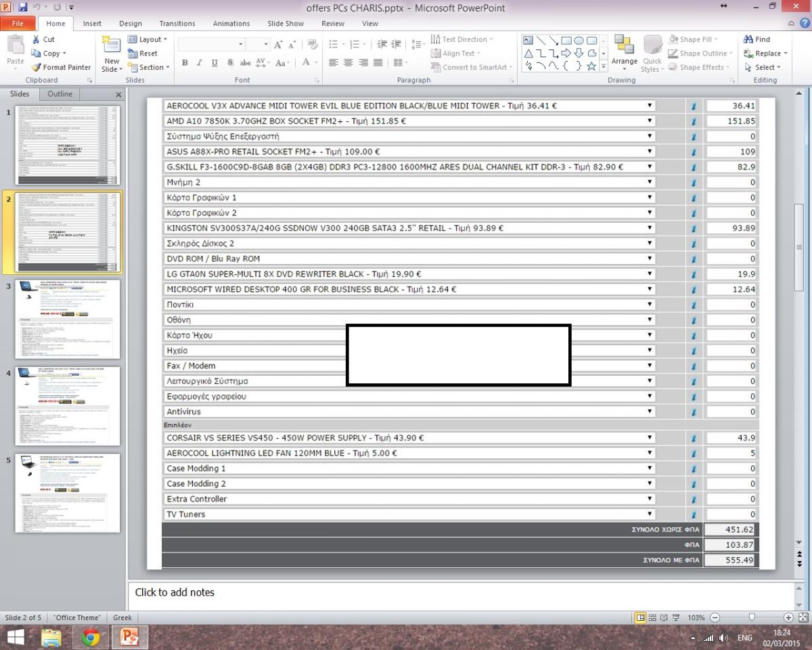
Task: Click the Format Painter brush
Action: tap(36, 67)
